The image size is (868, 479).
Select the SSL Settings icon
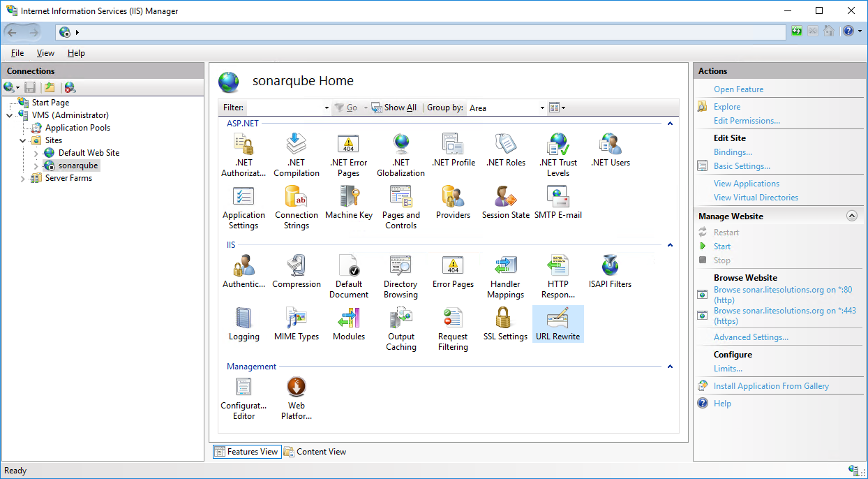point(506,324)
